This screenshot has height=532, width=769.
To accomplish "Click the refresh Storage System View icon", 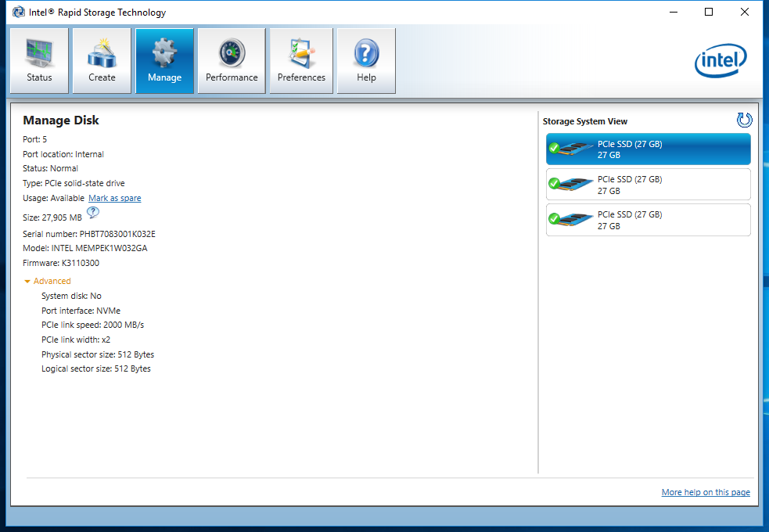I will pos(744,120).
